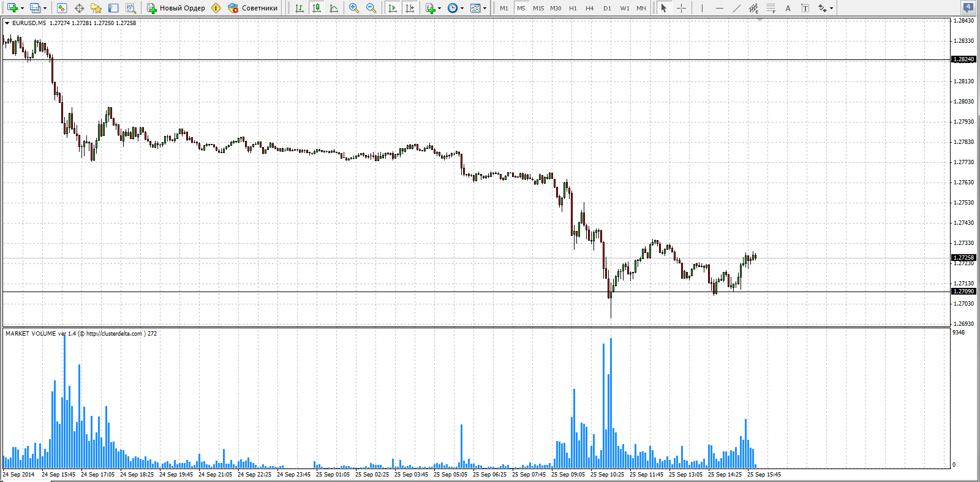Select the equidistant channel tool
The width and height of the screenshot is (980, 482).
pos(753,8)
